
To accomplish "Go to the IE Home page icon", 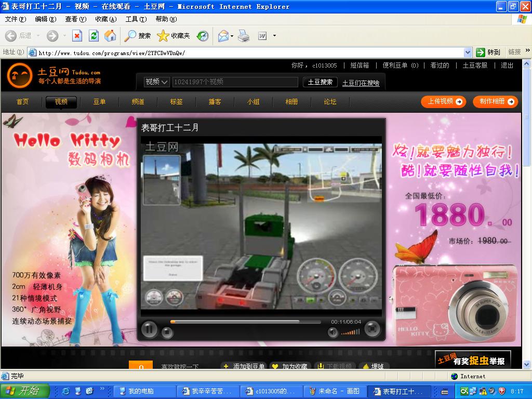I will click(110, 36).
